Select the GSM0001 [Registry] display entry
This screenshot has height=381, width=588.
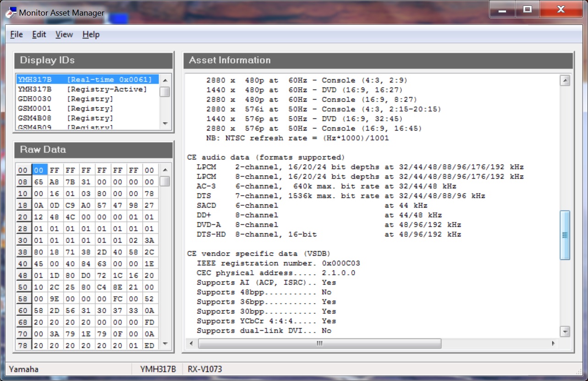(66, 109)
